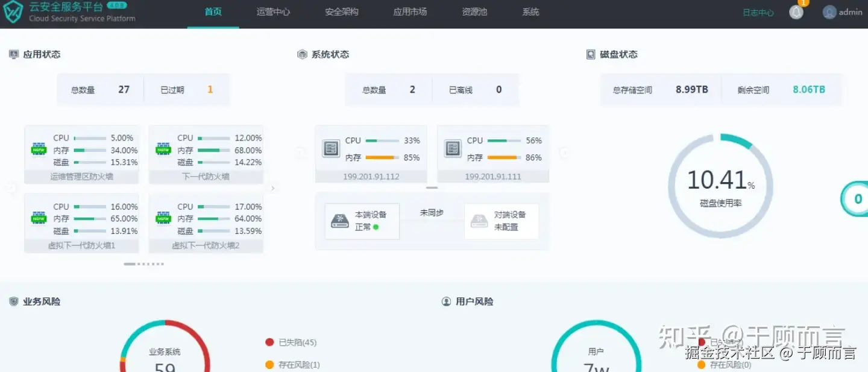Image resolution: width=868 pixels, height=372 pixels.
Task: Click the 虚拟下一代防火墙1 card label
Action: pos(82,245)
